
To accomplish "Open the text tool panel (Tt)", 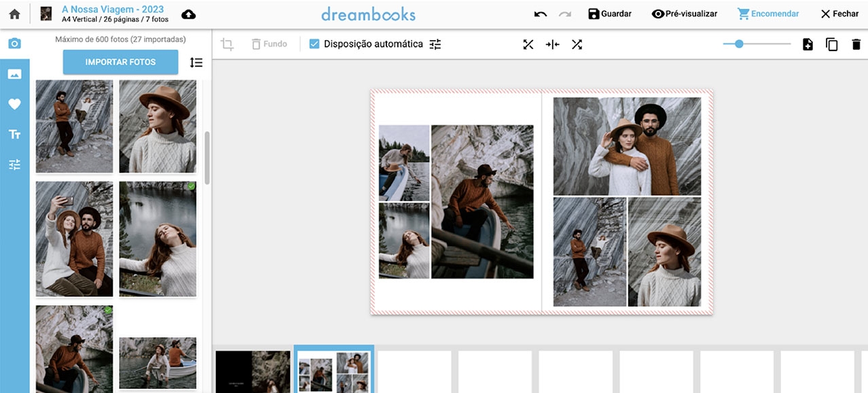I will [x=14, y=134].
